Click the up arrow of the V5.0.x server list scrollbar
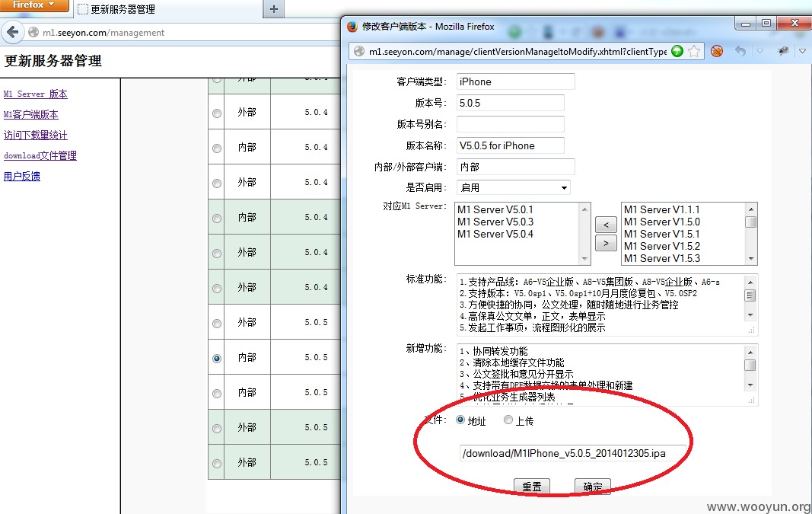The width and height of the screenshot is (812, 514). coord(584,209)
